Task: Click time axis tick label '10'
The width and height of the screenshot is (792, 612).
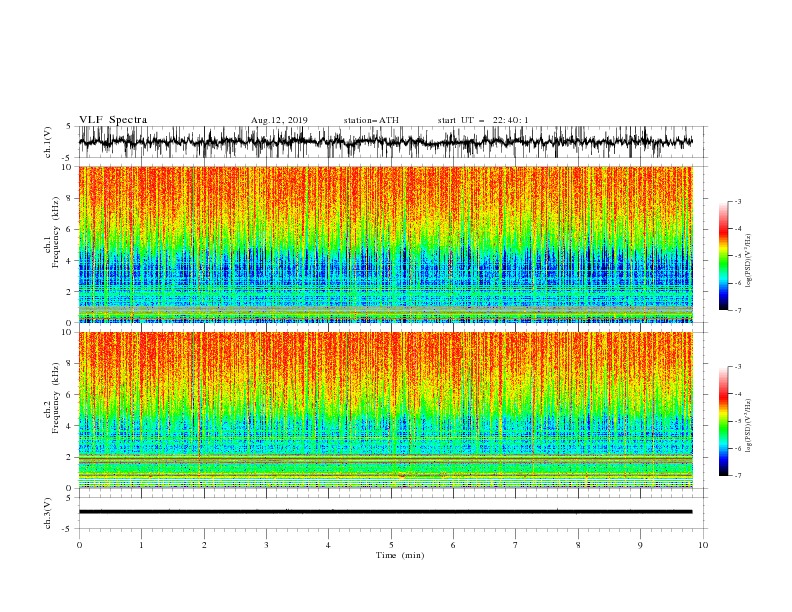Action: pos(703,545)
